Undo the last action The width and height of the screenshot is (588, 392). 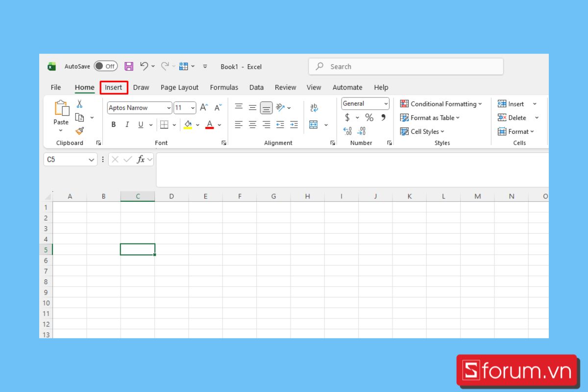[x=144, y=66]
